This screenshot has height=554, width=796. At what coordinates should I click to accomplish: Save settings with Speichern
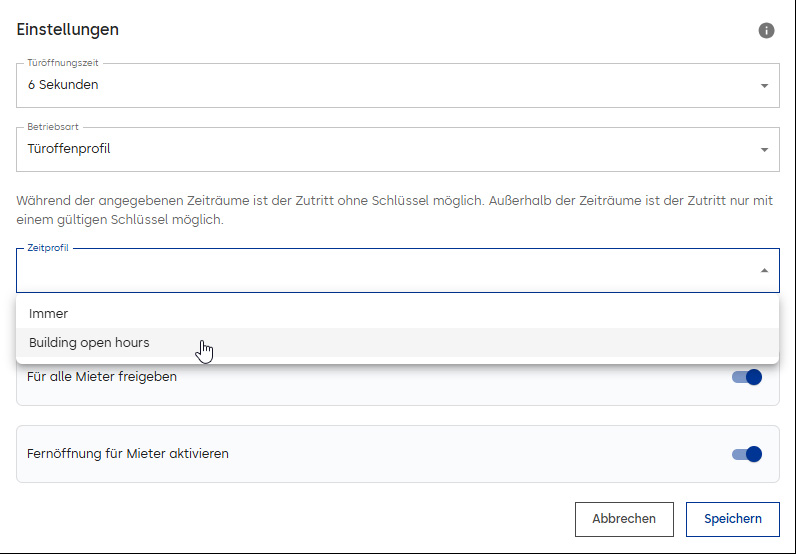pyautogui.click(x=733, y=519)
